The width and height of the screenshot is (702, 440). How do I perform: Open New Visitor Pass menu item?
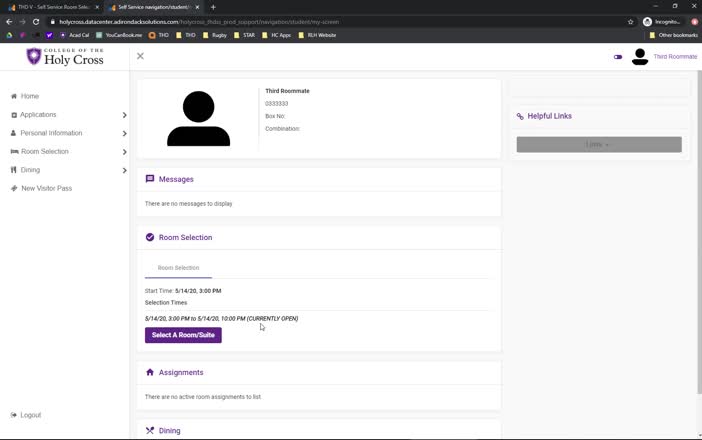point(47,188)
